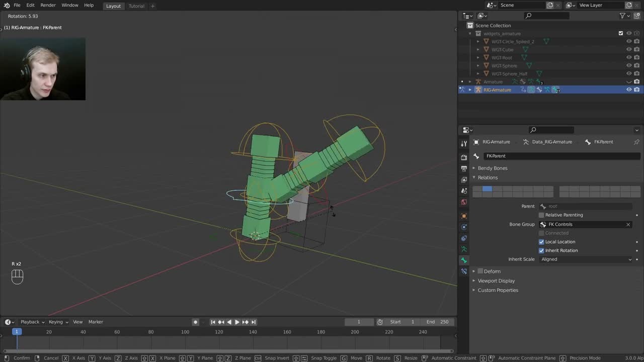
Task: Open the Inherit Scale dropdown
Action: click(586, 259)
